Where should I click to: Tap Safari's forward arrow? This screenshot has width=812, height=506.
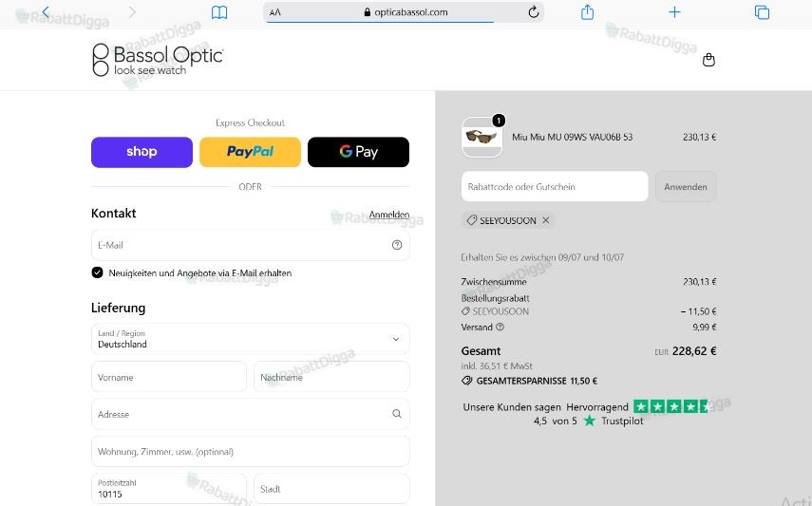[132, 12]
